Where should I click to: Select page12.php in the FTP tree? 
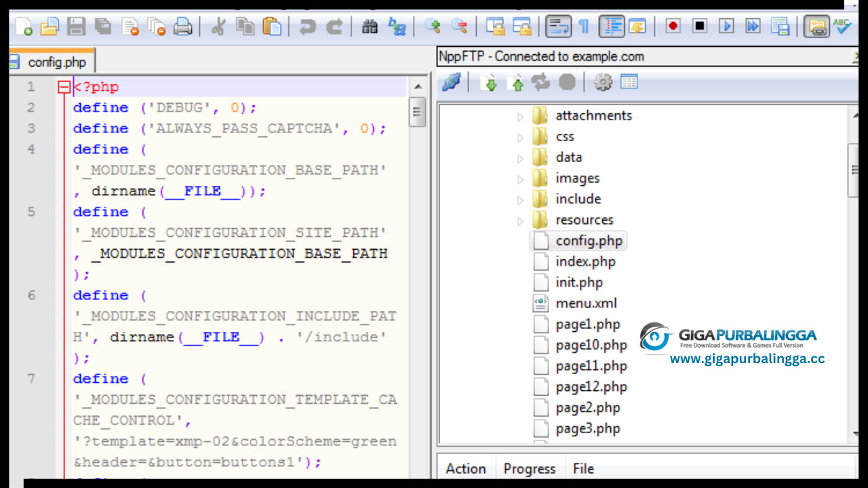pyautogui.click(x=591, y=387)
